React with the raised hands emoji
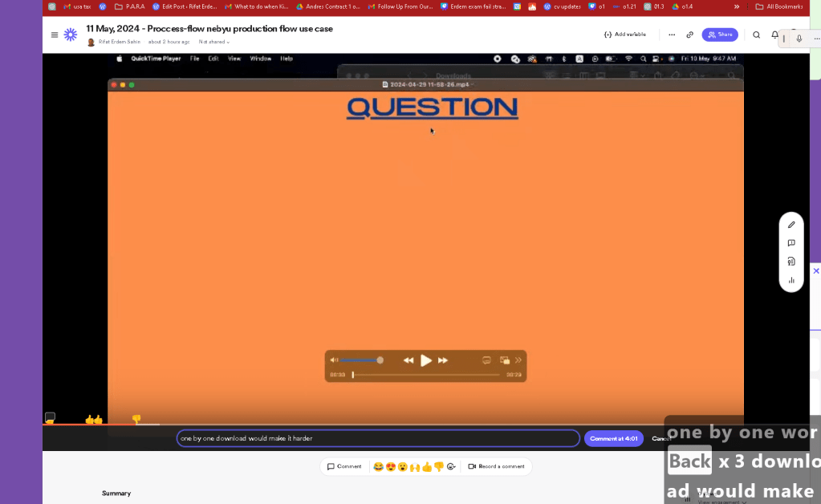This screenshot has width=821, height=504. [415, 466]
